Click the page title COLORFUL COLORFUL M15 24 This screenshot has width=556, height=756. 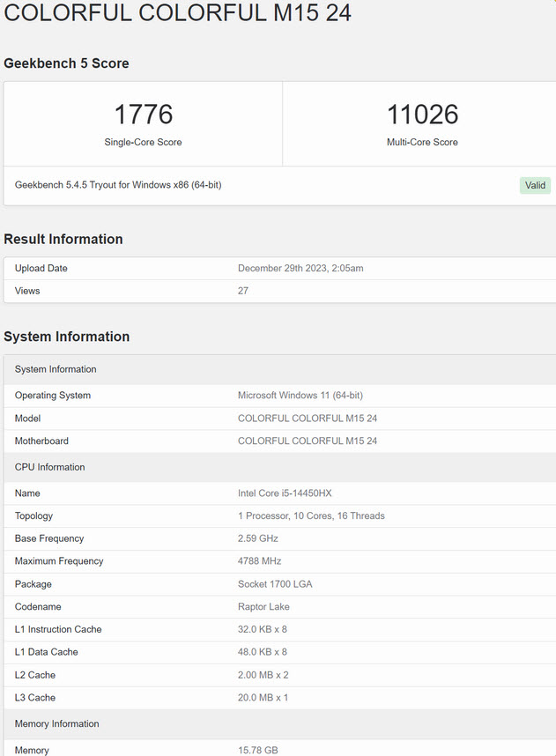click(177, 12)
